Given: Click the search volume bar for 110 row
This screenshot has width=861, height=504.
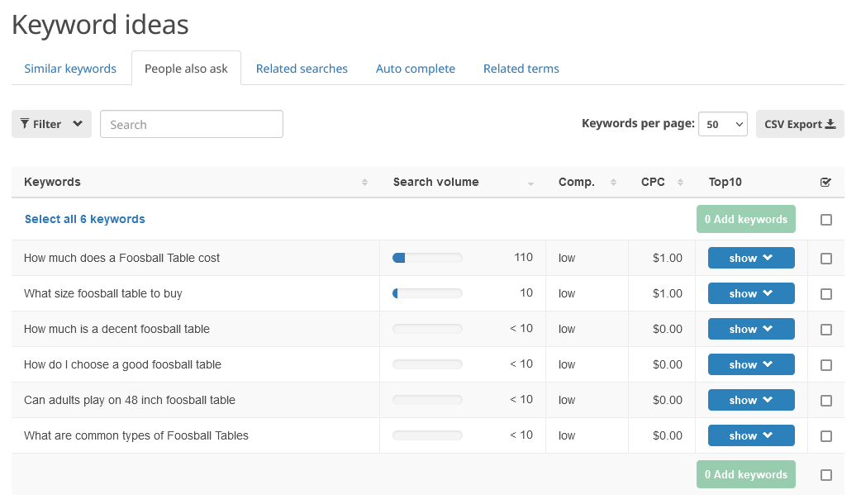Looking at the screenshot, I should (427, 258).
